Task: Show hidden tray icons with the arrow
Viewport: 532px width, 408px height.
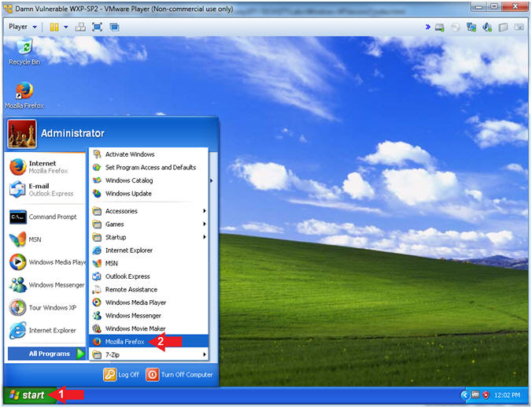Action: (465, 395)
